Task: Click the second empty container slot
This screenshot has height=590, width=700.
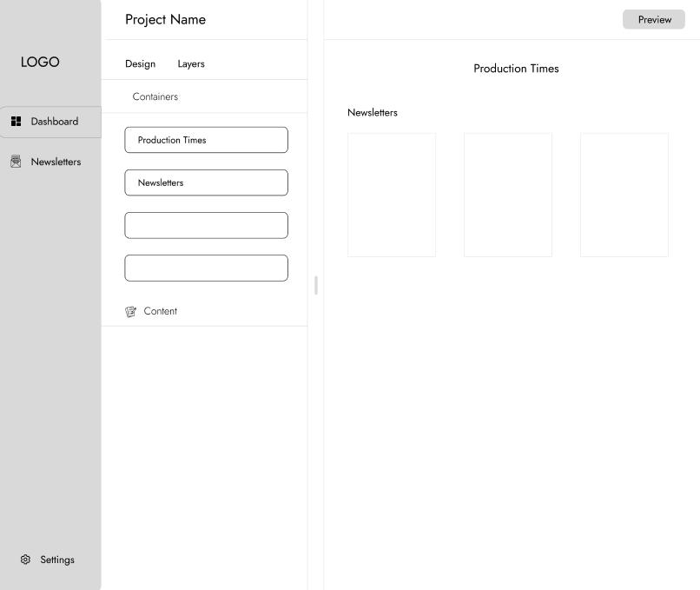Action: click(x=206, y=268)
